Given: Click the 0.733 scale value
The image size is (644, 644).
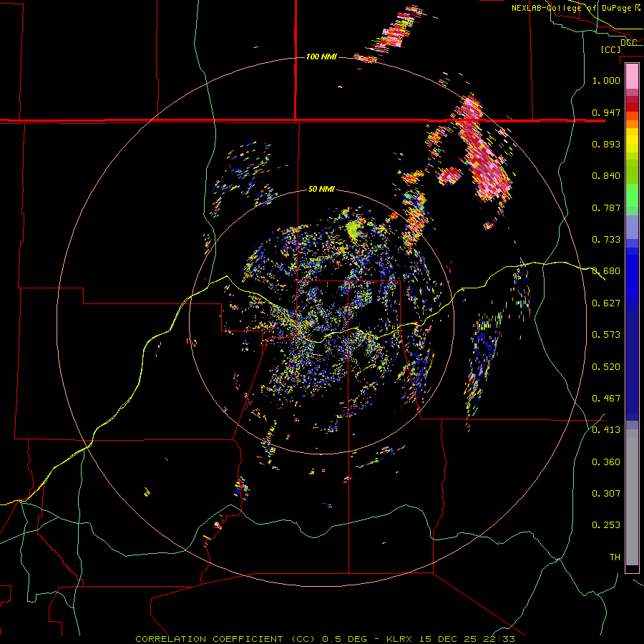Looking at the screenshot, I should tap(606, 240).
